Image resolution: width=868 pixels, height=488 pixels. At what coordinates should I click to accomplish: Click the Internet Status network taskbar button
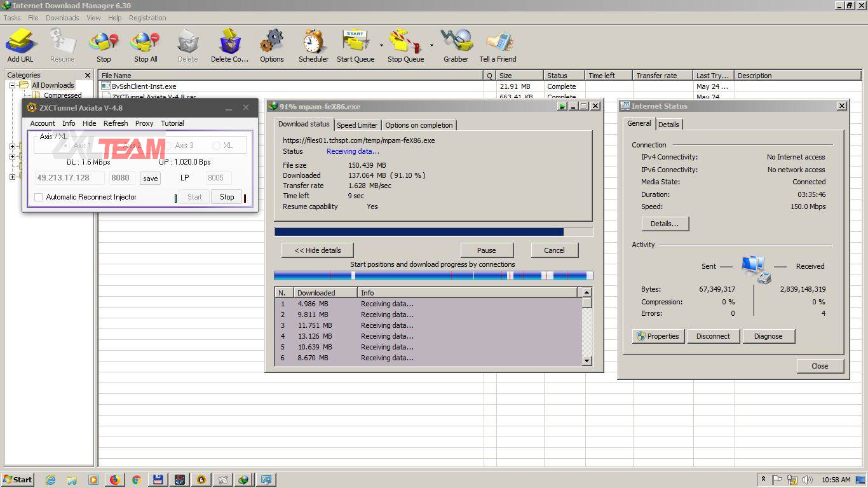coord(266,480)
